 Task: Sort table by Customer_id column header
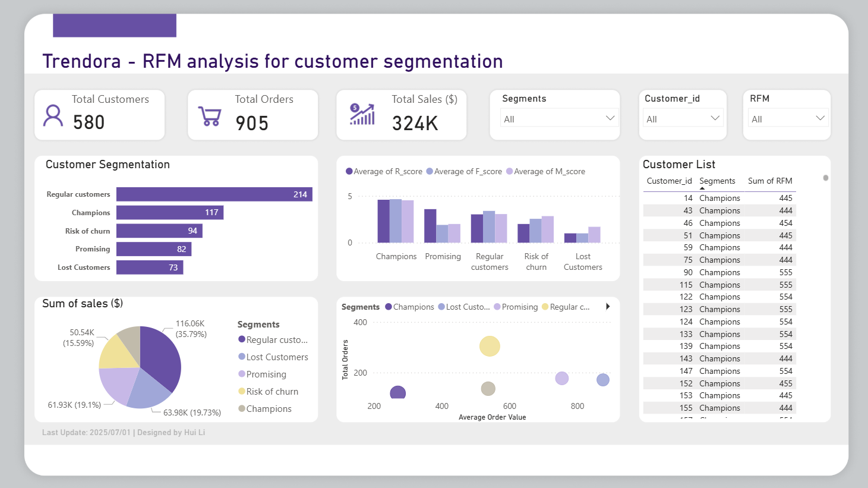click(x=669, y=181)
